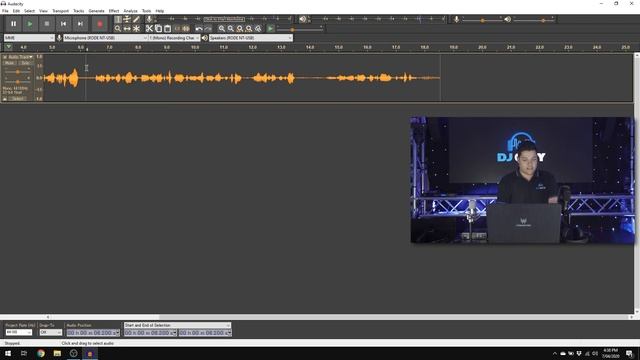This screenshot has height=360, width=640.
Task: Click the playback meter speaker icon
Action: click(302, 19)
